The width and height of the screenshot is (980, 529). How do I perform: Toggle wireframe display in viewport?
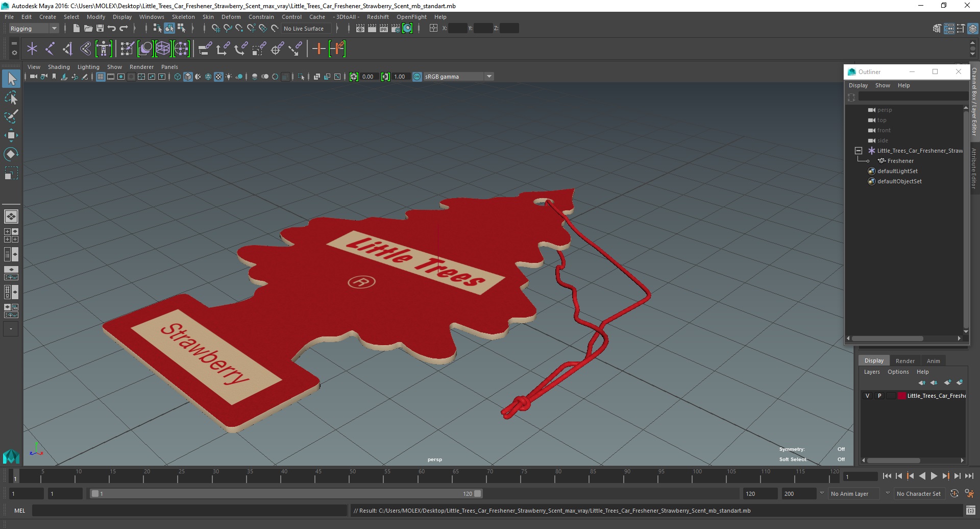[178, 77]
